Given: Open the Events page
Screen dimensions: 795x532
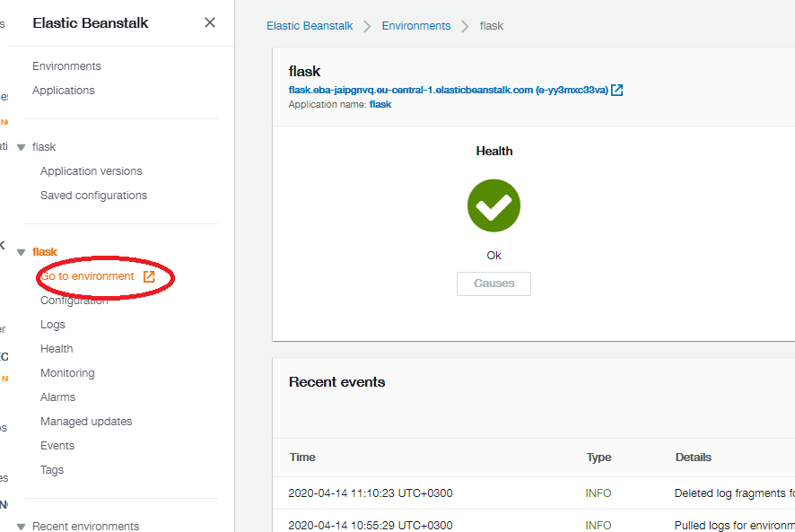Looking at the screenshot, I should [57, 446].
